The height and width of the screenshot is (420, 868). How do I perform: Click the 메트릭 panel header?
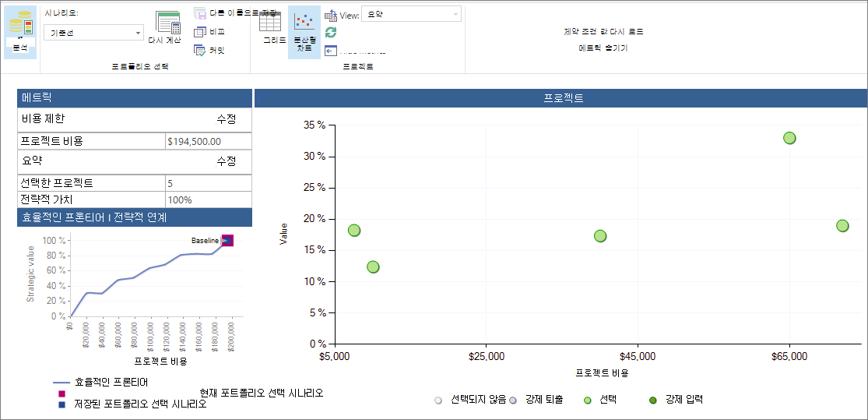click(x=135, y=98)
